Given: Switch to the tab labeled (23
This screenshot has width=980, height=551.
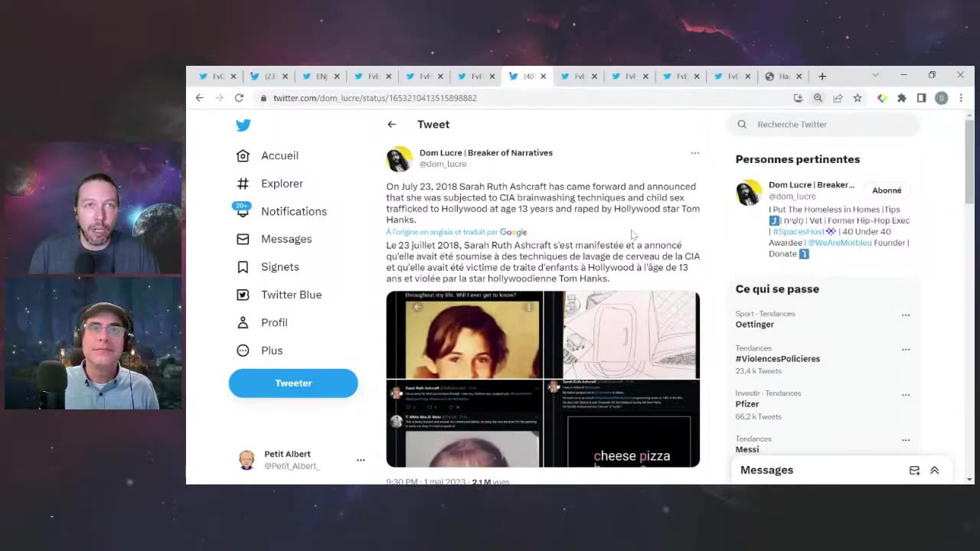Looking at the screenshot, I should click(270, 77).
